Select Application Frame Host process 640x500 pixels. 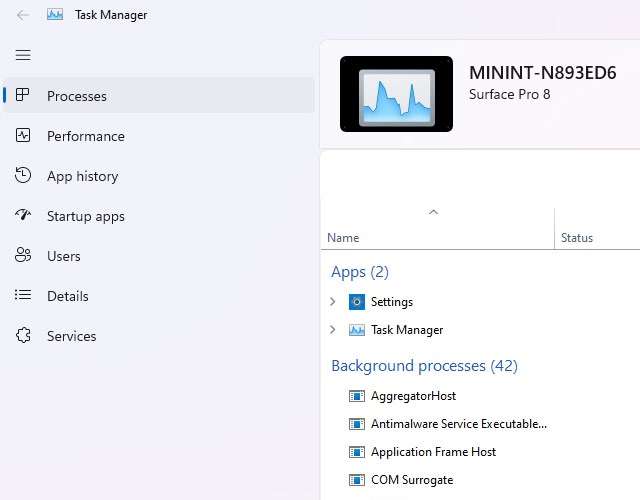point(433,452)
